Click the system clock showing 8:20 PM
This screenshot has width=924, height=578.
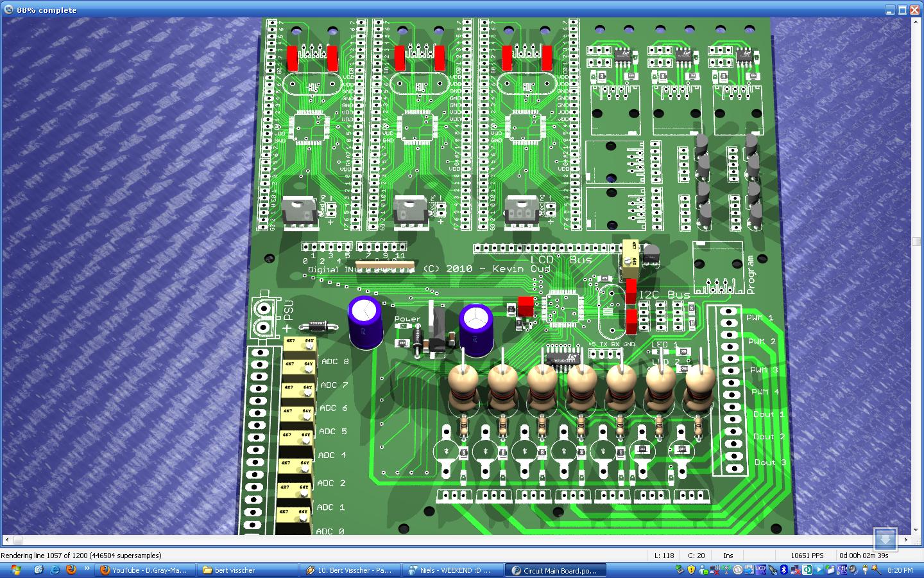(900, 570)
